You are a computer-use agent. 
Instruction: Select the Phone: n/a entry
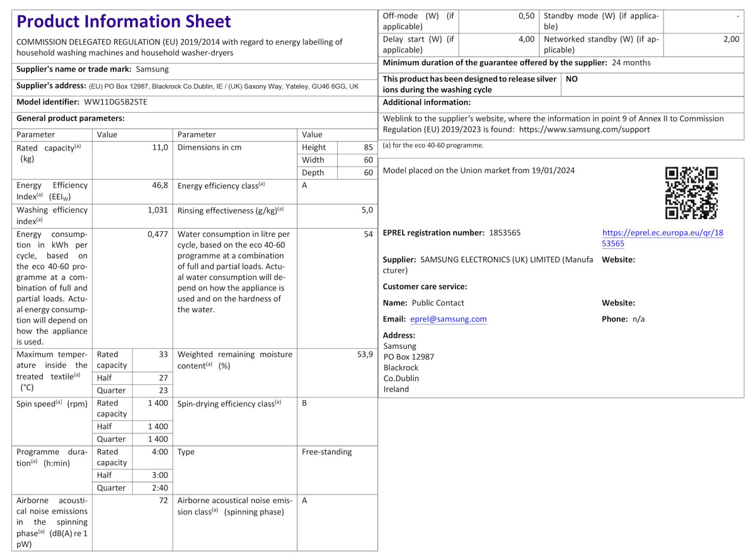click(x=623, y=319)
